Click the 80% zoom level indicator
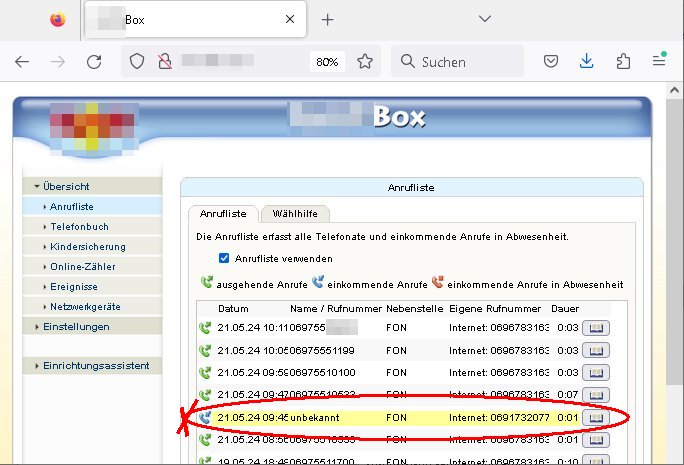Image resolution: width=684 pixels, height=465 pixels. (327, 62)
